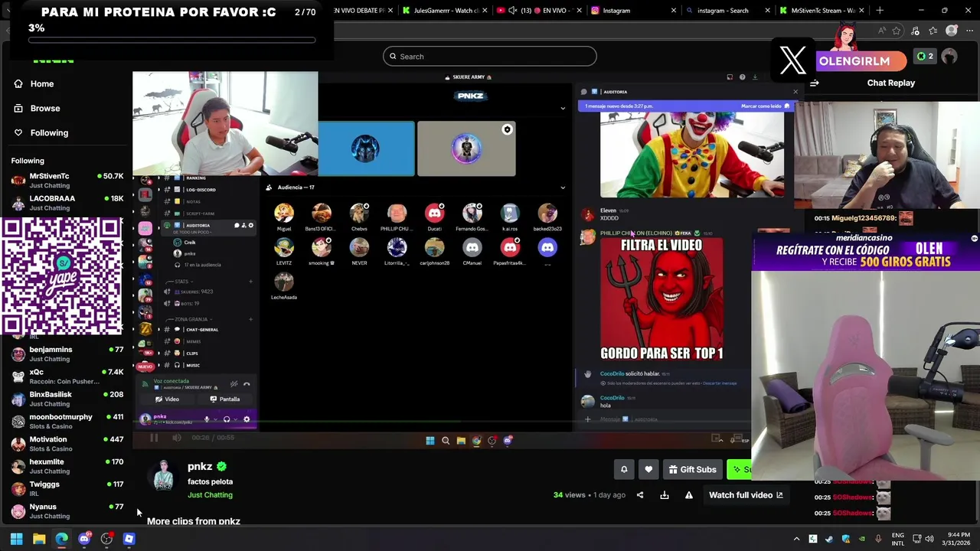980x551 pixels.
Task: Open the Edge profile icon
Action: point(952,31)
